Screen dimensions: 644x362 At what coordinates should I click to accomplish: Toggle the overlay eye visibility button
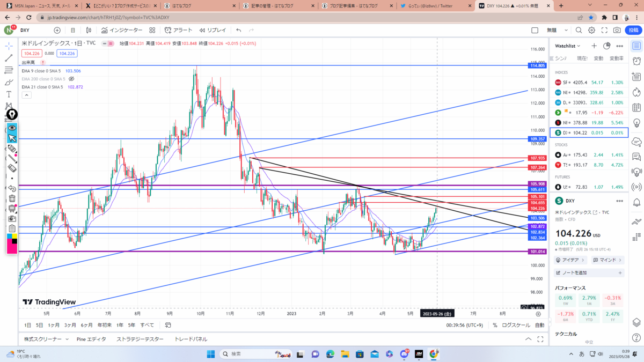tap(12, 128)
